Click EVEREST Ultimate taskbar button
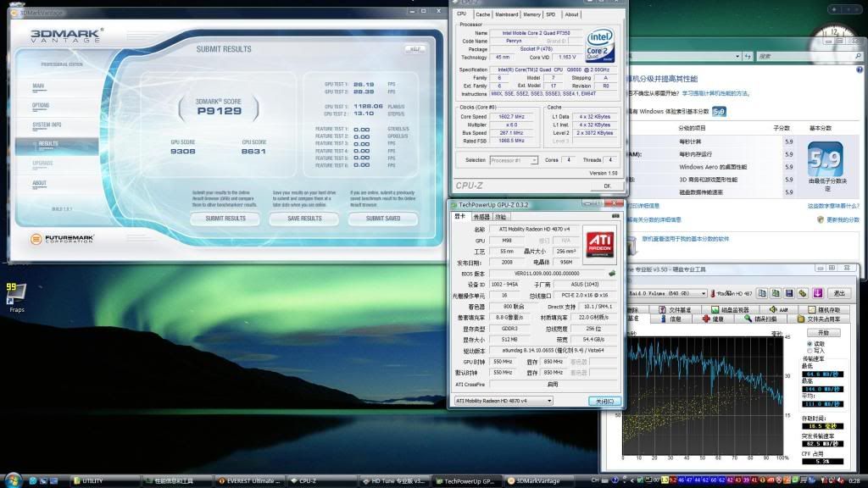868x488 pixels. pyautogui.click(x=250, y=481)
